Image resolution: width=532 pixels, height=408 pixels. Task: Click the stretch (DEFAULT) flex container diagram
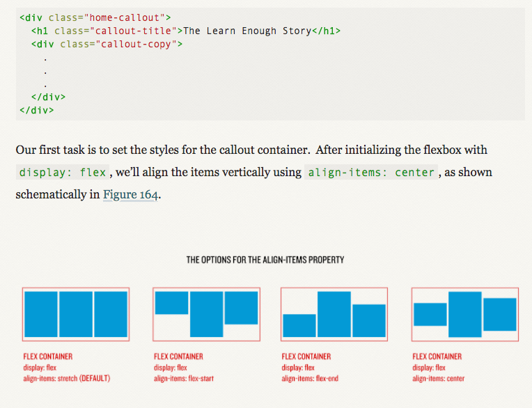76,314
